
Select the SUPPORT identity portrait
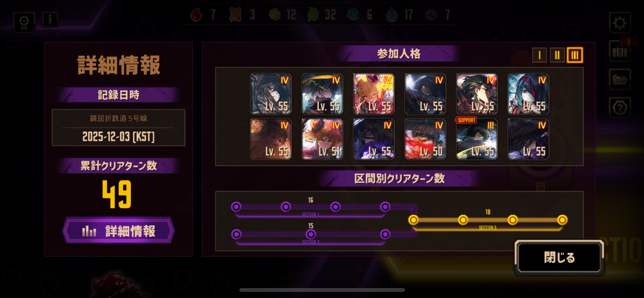tap(477, 139)
